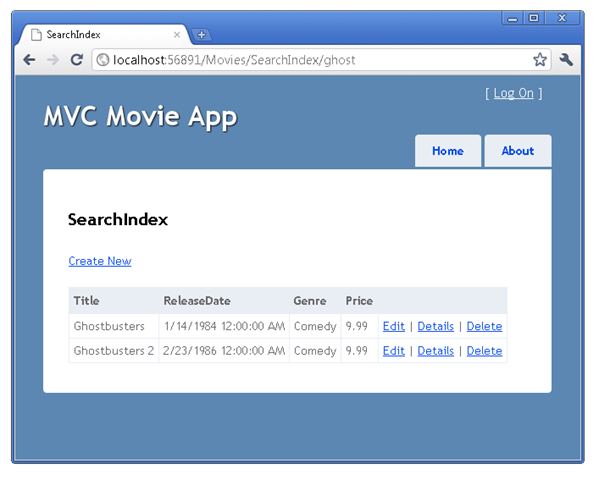The image size is (599, 480).
Task: Edit the Ghostbusters 2 row
Action: tap(393, 351)
